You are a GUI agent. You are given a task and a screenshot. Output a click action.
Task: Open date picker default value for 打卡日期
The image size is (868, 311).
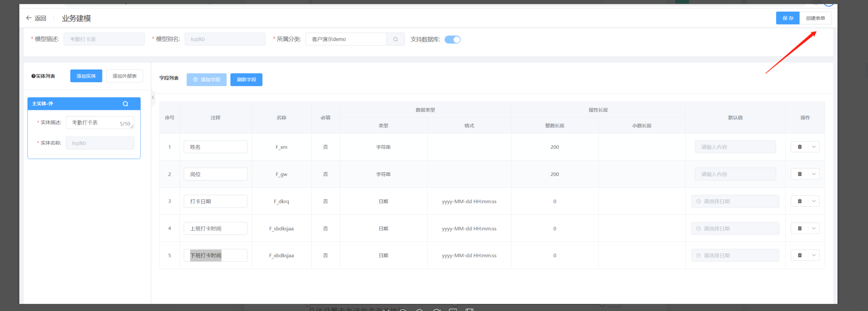click(x=735, y=201)
